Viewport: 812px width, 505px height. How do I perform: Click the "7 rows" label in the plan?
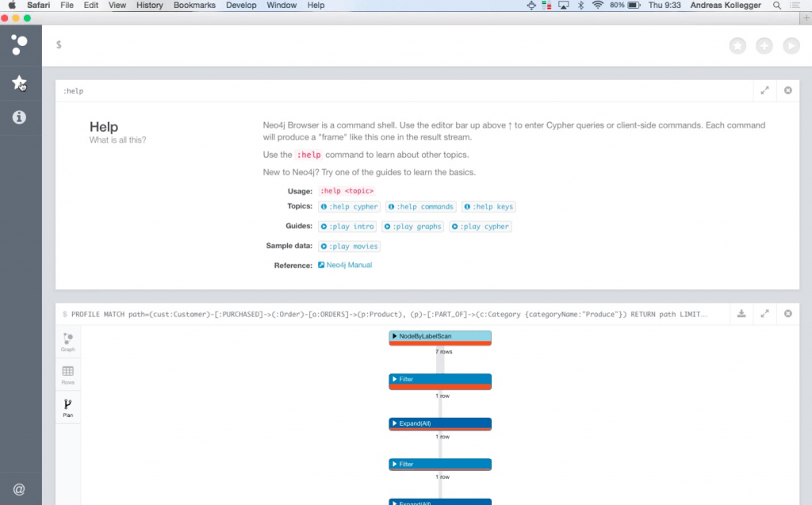[444, 352]
